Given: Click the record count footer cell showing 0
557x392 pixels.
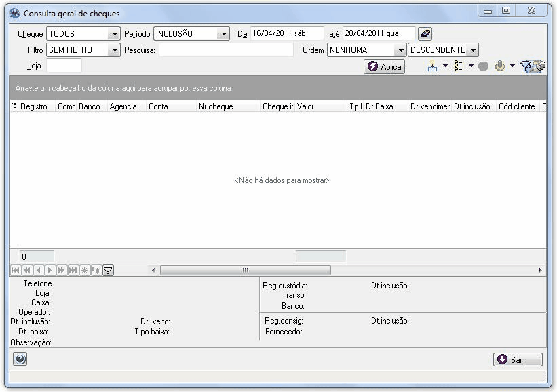Looking at the screenshot, I should [x=37, y=256].
